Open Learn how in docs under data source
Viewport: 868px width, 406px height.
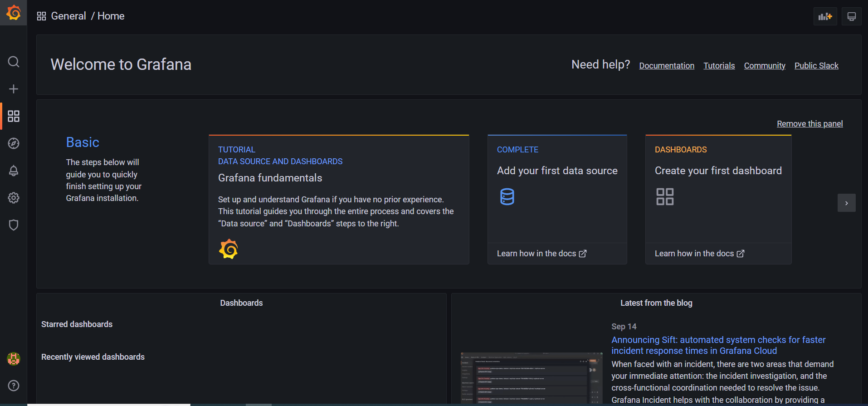coord(542,254)
